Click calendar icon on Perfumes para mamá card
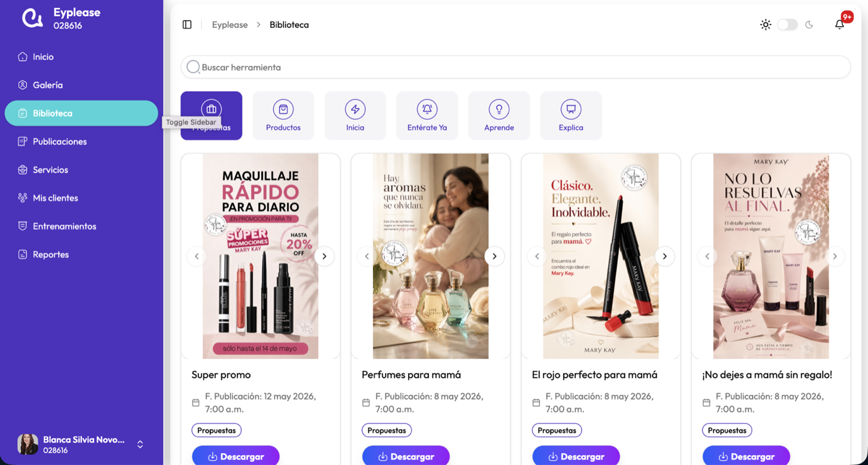This screenshot has height=465, width=868. 366,403
